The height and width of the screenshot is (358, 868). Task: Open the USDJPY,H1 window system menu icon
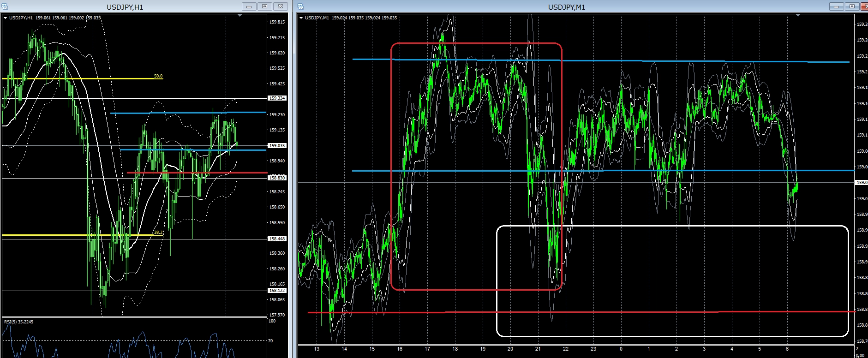pyautogui.click(x=5, y=6)
